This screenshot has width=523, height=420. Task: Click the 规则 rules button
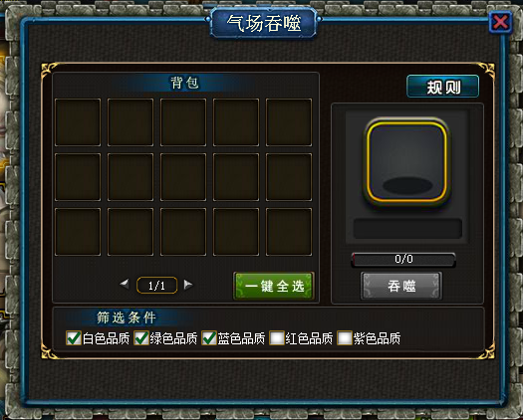pyautogui.click(x=443, y=87)
